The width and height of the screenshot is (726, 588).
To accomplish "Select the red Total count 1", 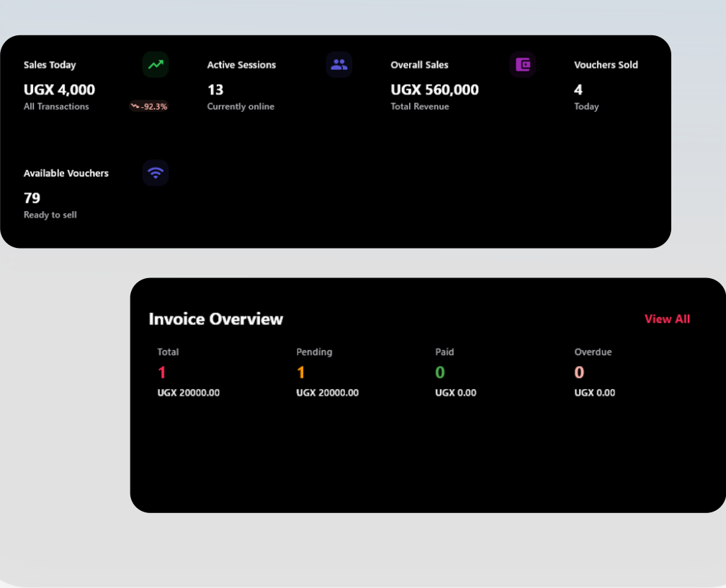I will point(161,372).
